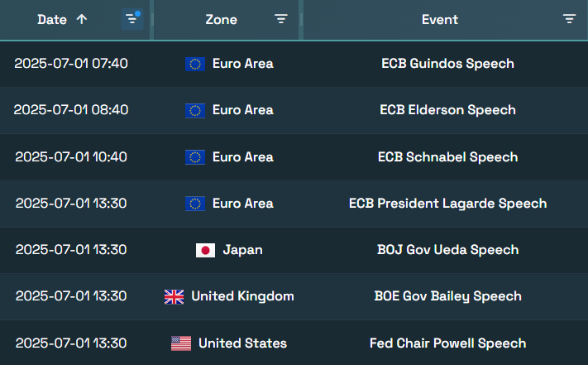Click the United Kingdom zone label
588x365 pixels.
pos(242,296)
